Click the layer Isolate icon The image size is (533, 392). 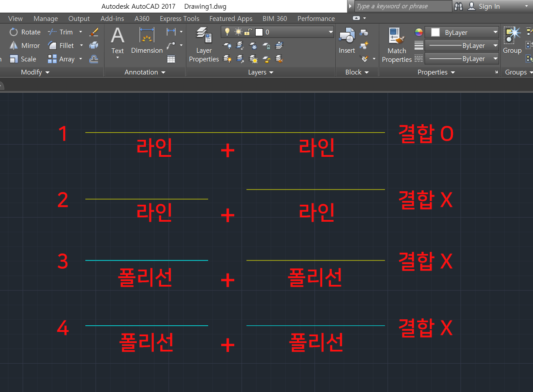(240, 45)
